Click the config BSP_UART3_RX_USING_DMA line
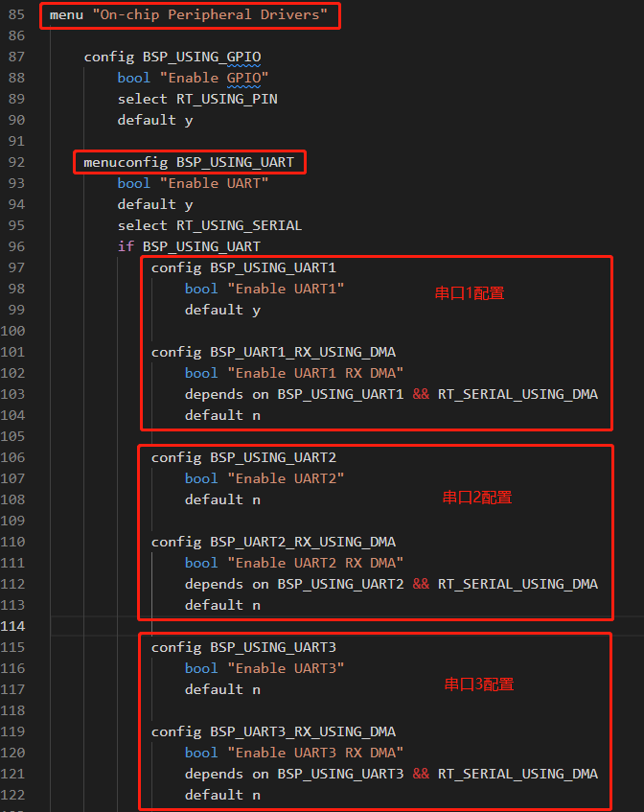644x812 pixels. [273, 731]
